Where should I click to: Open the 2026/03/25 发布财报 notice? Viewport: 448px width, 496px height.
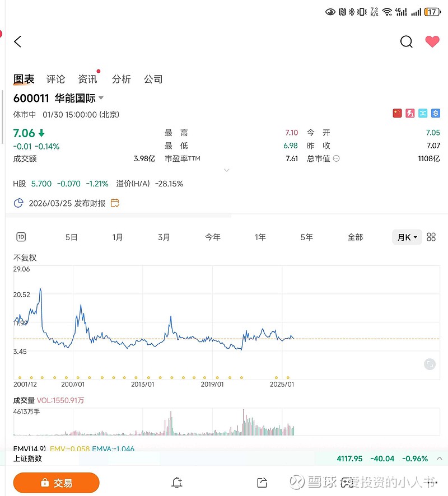click(67, 203)
